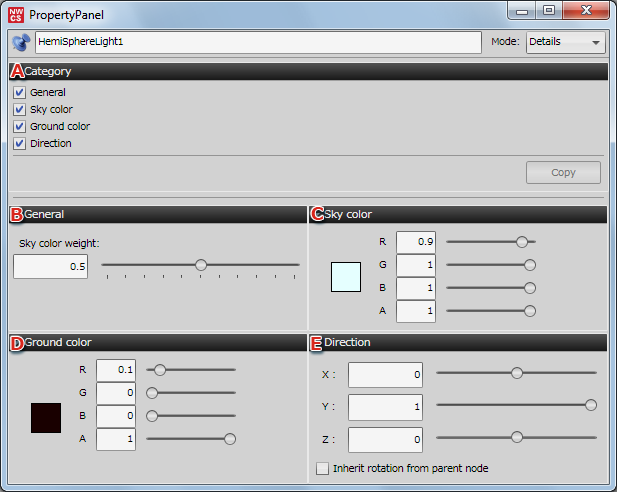
Task: Click the NWCS application icon in title bar
Action: click(16, 13)
